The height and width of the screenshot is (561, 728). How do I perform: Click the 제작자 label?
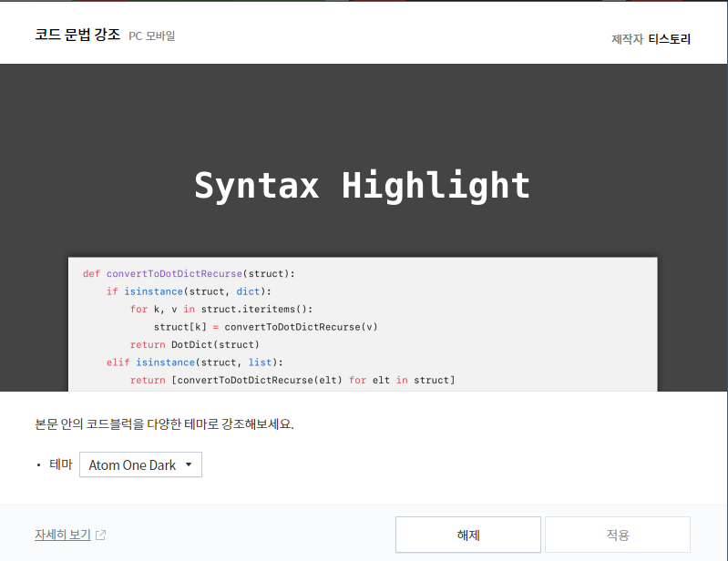(x=627, y=39)
